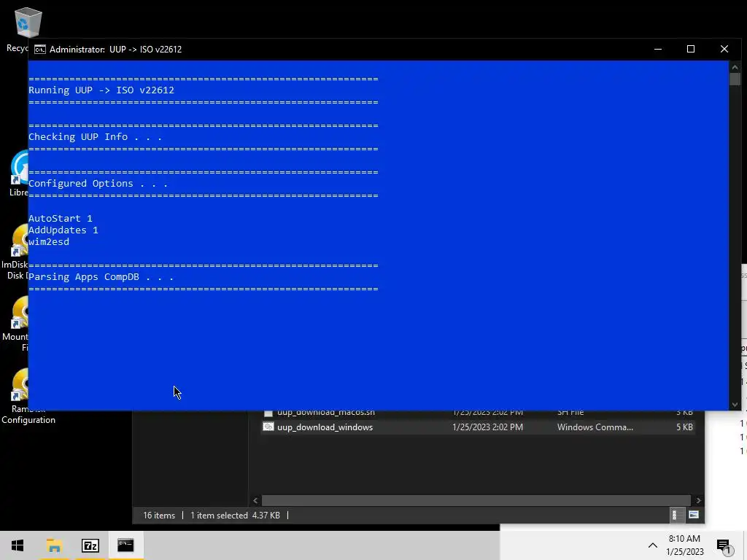
Task: Click the console scrollbar up arrow
Action: (x=735, y=66)
